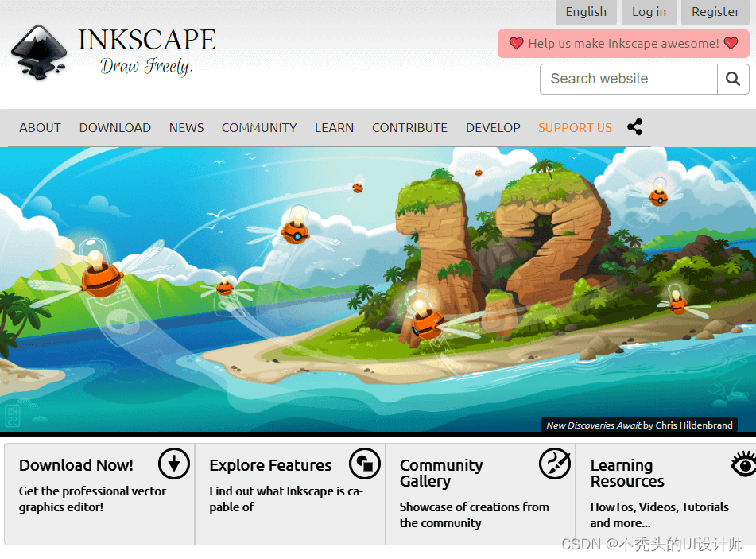This screenshot has height=559, width=756.
Task: Click the Explore Features heading
Action: (270, 465)
